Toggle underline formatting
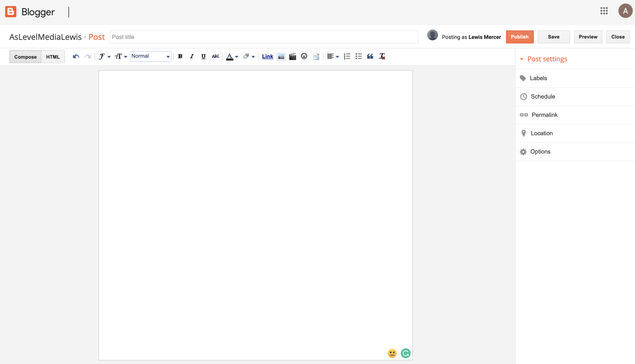The image size is (635, 364). tap(203, 56)
